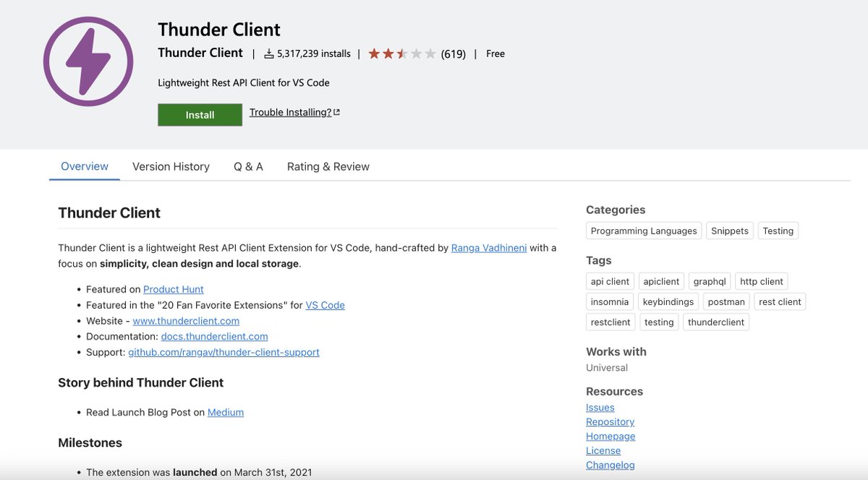Click the restclient tag
The width and height of the screenshot is (868, 480).
point(610,322)
